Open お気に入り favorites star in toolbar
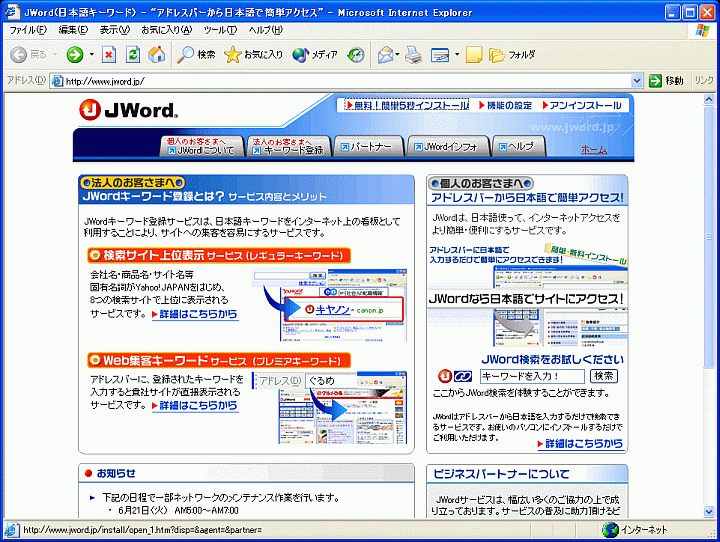The width and height of the screenshot is (720, 542). [254, 55]
